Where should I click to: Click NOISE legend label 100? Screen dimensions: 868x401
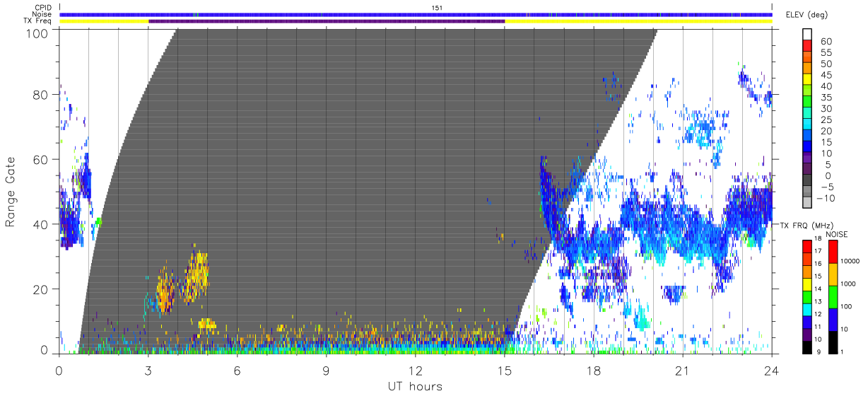tap(848, 306)
